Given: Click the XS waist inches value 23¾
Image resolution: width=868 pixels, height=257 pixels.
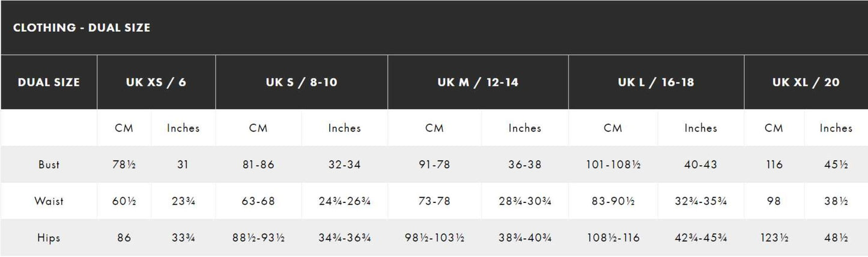Looking at the screenshot, I should point(183,201).
